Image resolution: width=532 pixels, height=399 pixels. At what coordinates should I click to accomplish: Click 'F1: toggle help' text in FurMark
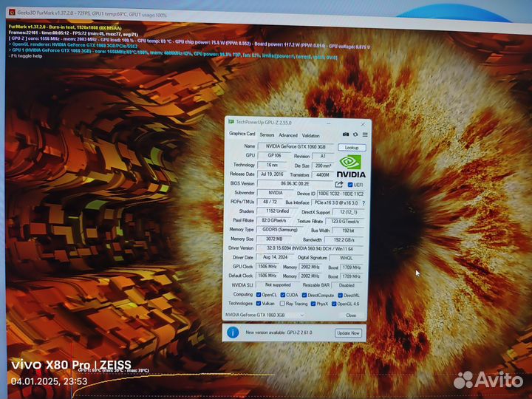(26, 56)
